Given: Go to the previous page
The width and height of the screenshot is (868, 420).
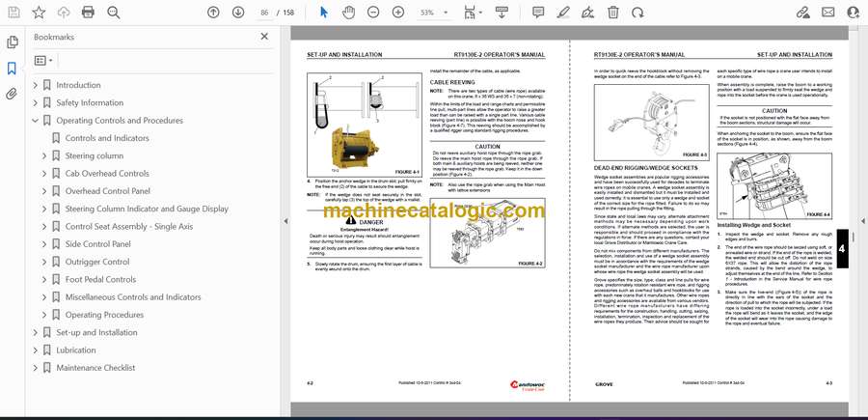Looking at the screenshot, I should pos(214,13).
